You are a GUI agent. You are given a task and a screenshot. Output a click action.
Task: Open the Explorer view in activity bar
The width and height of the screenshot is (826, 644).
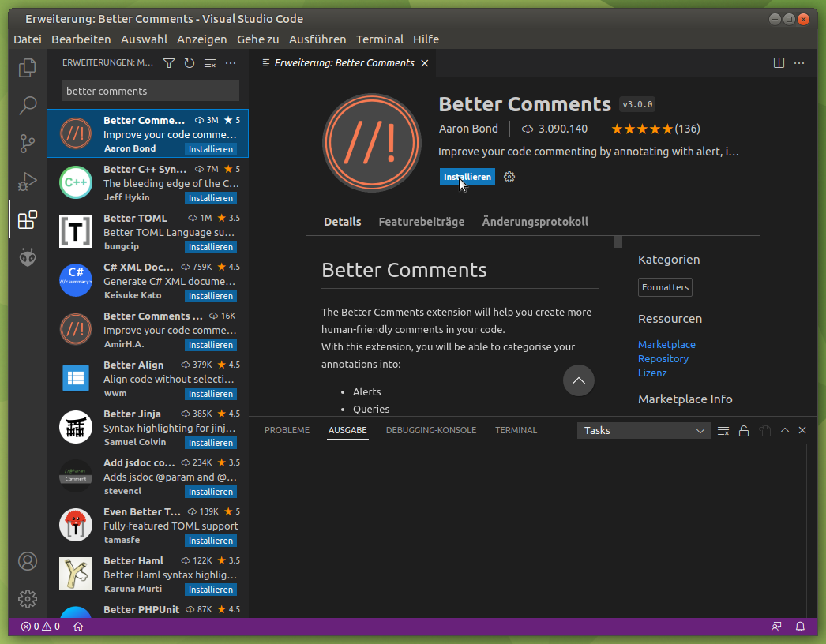[x=28, y=68]
